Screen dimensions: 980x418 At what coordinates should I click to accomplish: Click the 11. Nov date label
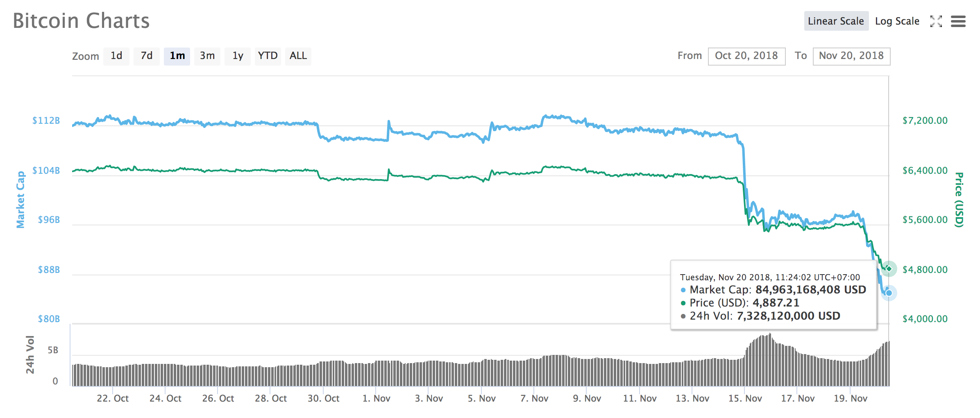coord(640,398)
